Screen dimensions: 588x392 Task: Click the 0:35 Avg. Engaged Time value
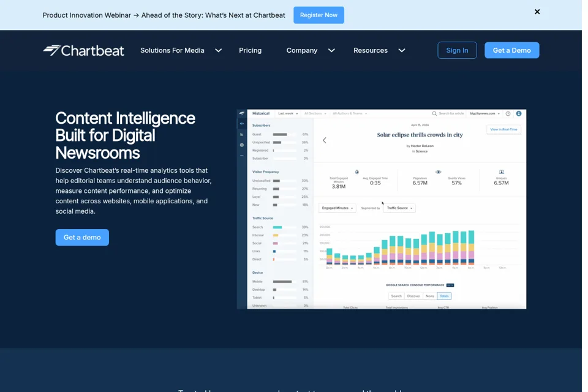pos(375,183)
